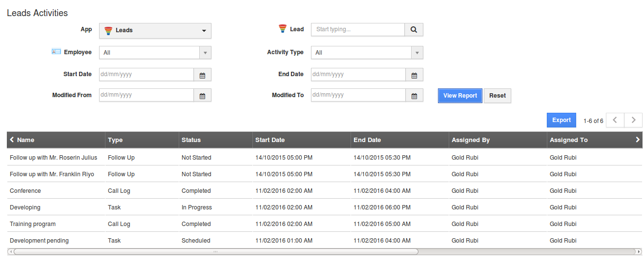644x268 pixels.
Task: Expand the Activity Type dropdown
Action: [417, 53]
